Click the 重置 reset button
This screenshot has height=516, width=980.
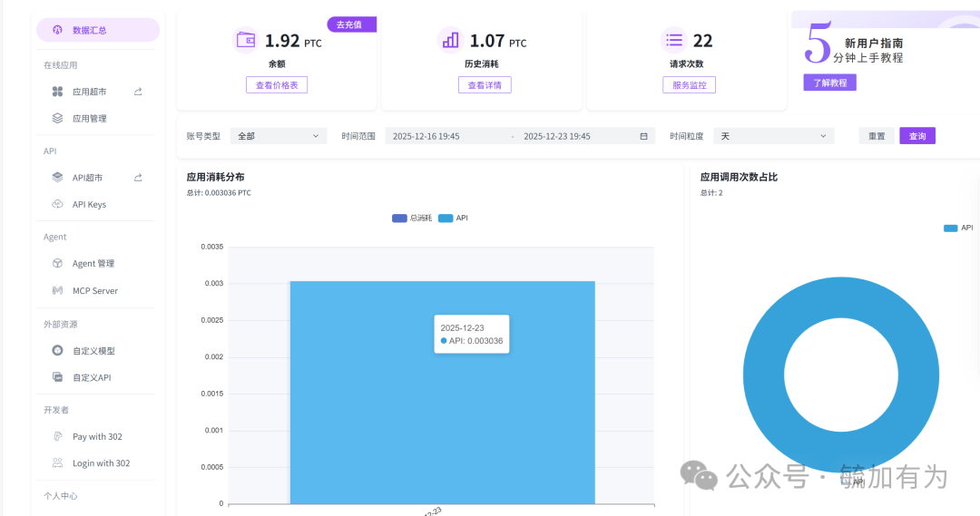(877, 136)
